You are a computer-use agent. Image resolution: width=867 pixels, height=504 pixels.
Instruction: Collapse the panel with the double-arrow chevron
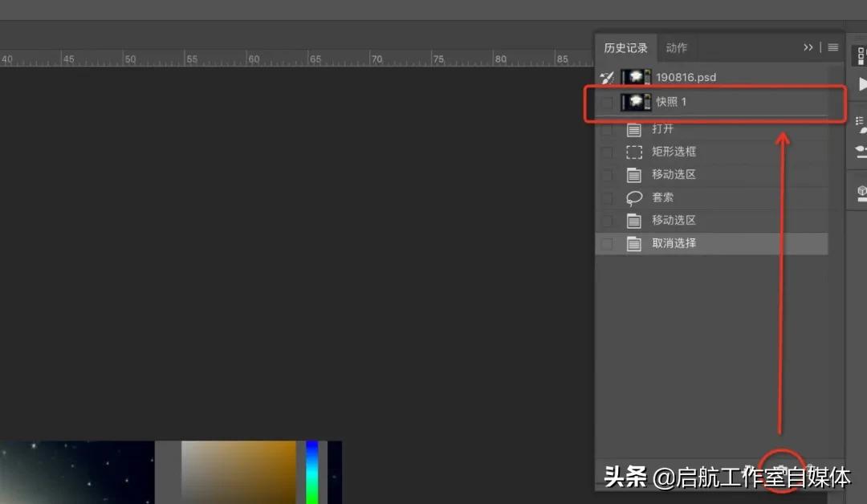click(x=808, y=47)
